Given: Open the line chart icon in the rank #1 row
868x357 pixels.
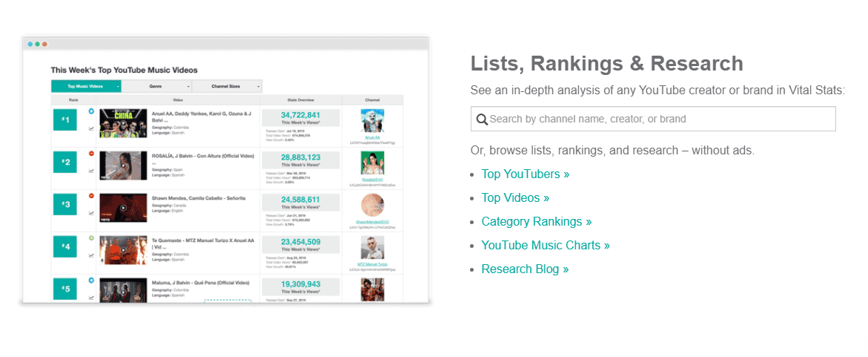Looking at the screenshot, I should pos(91,128).
